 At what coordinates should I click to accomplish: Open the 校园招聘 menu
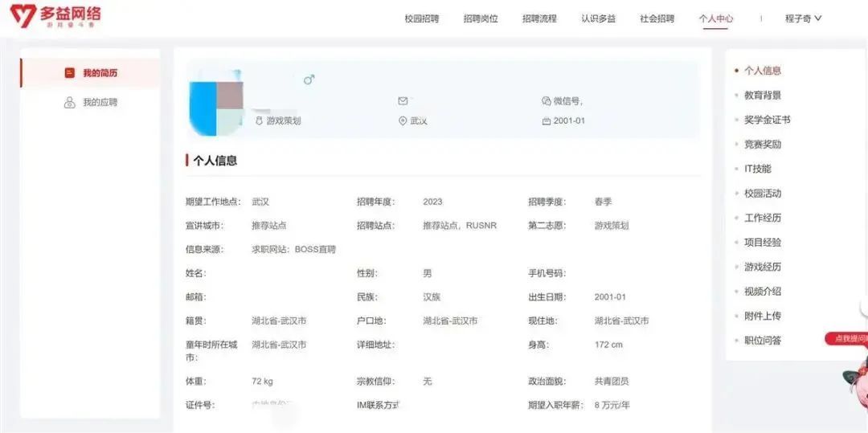[x=422, y=18]
